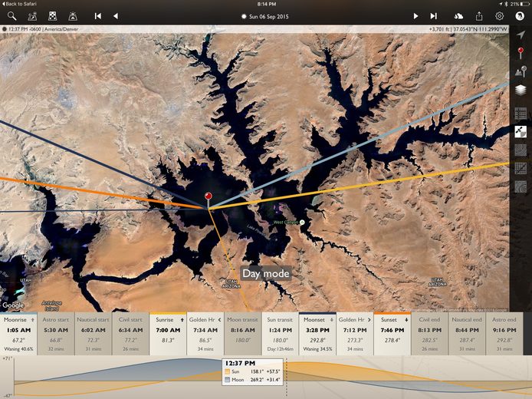532x399 pixels.
Task: Select the Moon transit 8:16 AM card
Action: 242,334
